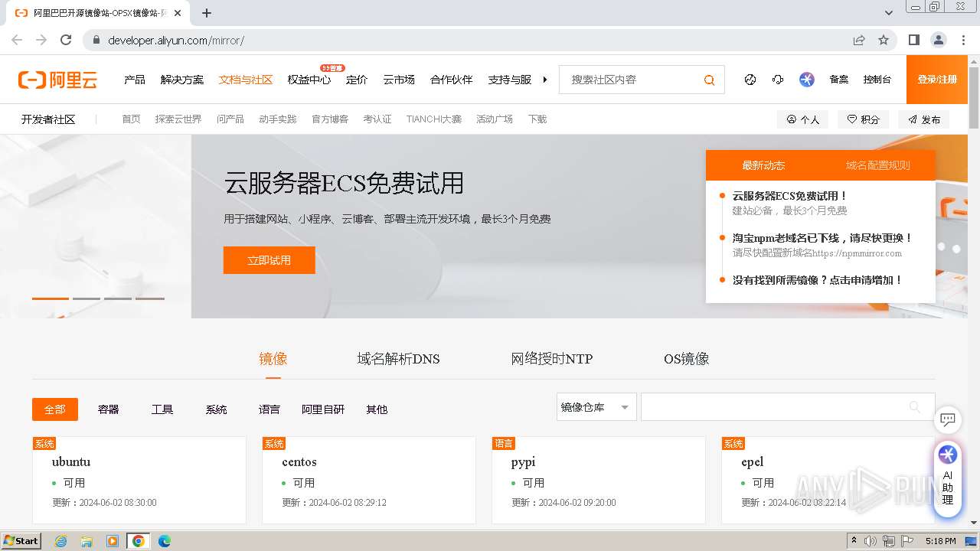Screen dimensions: 980x551
Task: Select the second carousel indicator
Action: (x=87, y=298)
